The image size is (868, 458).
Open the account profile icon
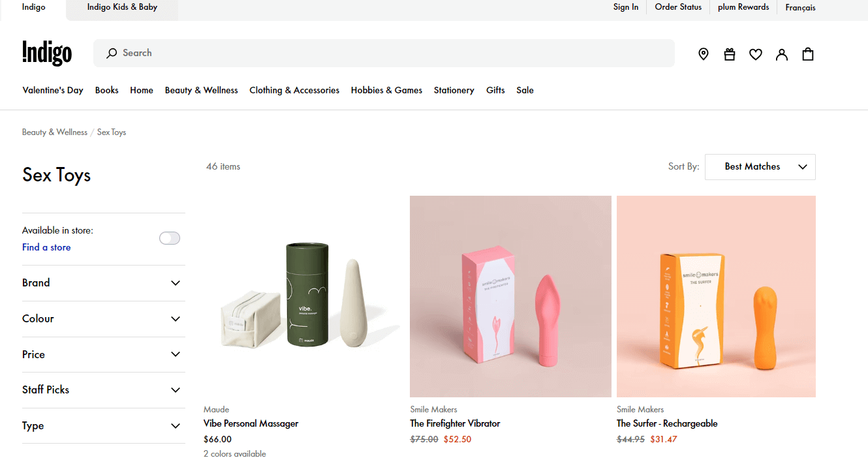782,54
